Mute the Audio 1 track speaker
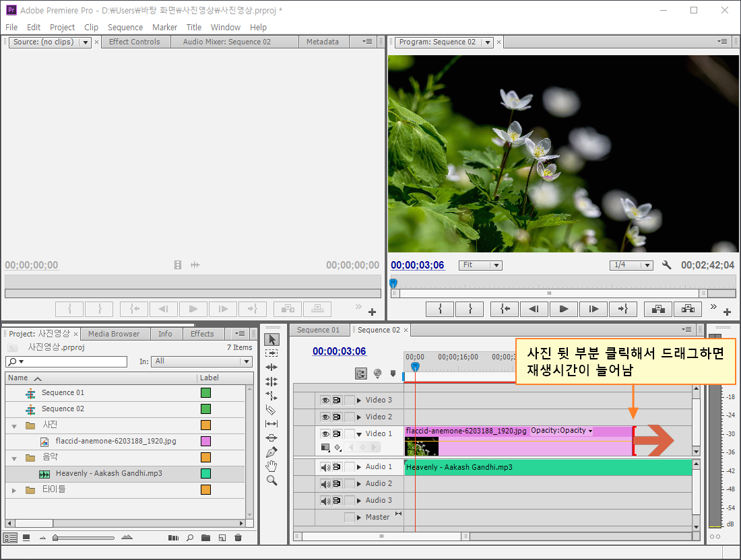The width and height of the screenshot is (741, 560). point(325,468)
